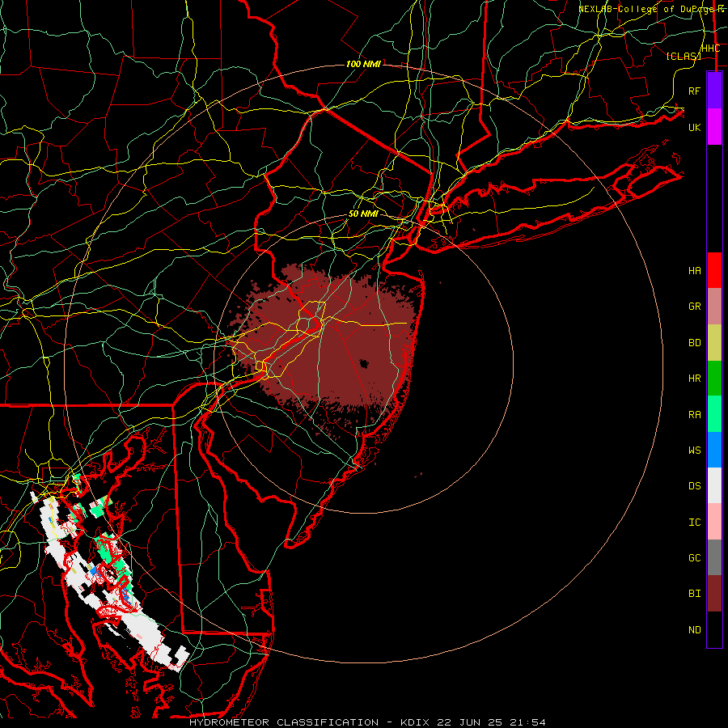728x728 pixels.
Task: Click the HA legend label
Action: 694,271
